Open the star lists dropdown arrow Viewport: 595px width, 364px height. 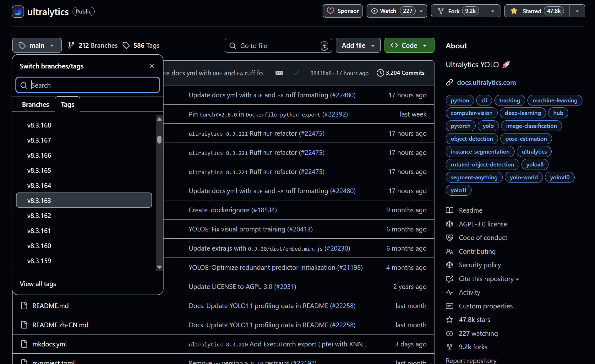point(577,11)
